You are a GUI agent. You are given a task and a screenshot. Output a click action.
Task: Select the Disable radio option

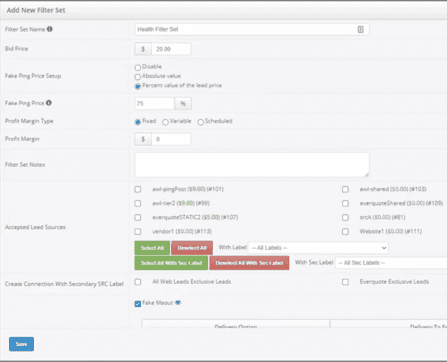click(x=138, y=68)
